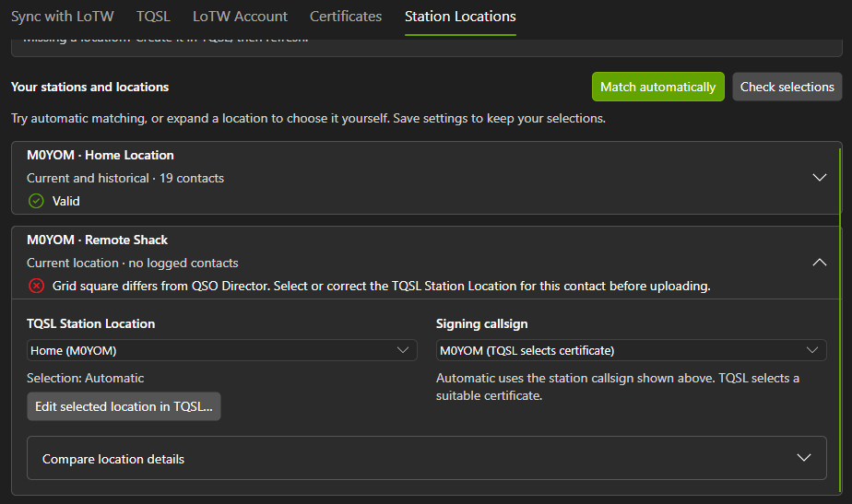Open the TQSL tab
The image size is (852, 504).
coord(153,17)
